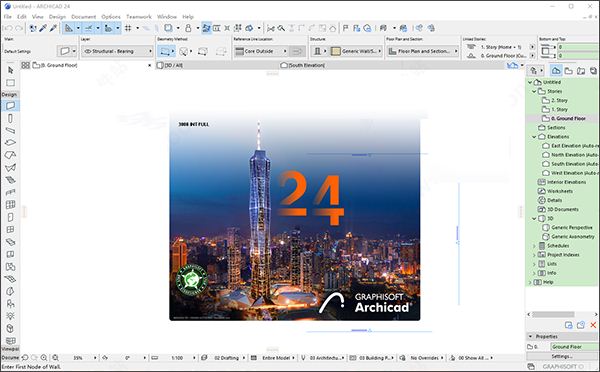Select East Elevation in Navigator
The width and height of the screenshot is (600, 372).
coord(574,146)
